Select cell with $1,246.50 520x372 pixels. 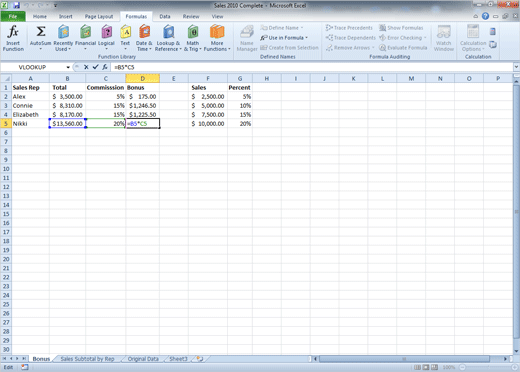[142, 106]
